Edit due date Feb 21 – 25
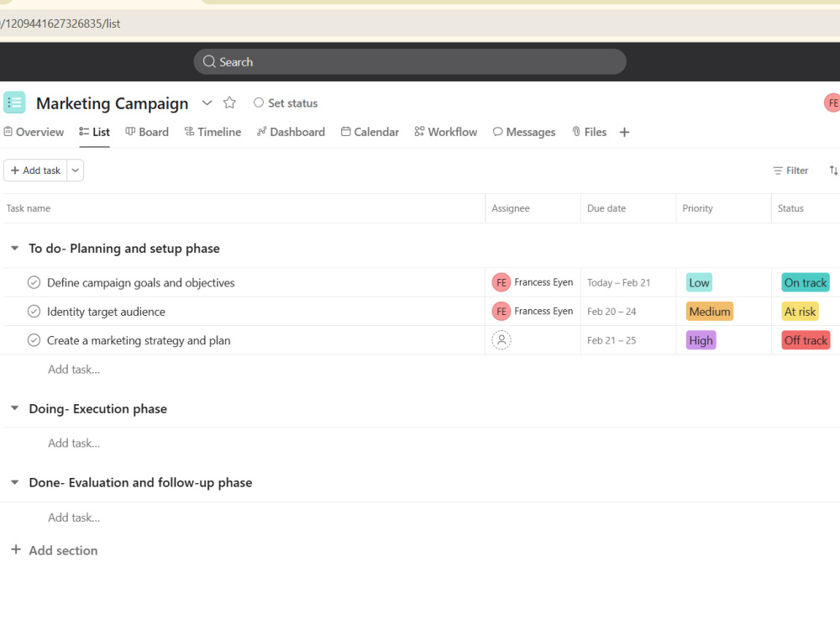The width and height of the screenshot is (840, 630). (612, 340)
